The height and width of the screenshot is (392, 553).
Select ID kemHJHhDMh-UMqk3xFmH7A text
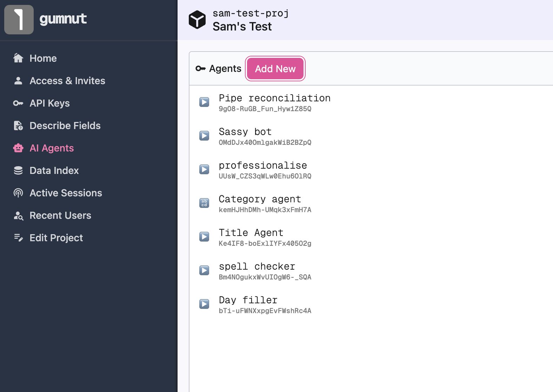(x=265, y=210)
